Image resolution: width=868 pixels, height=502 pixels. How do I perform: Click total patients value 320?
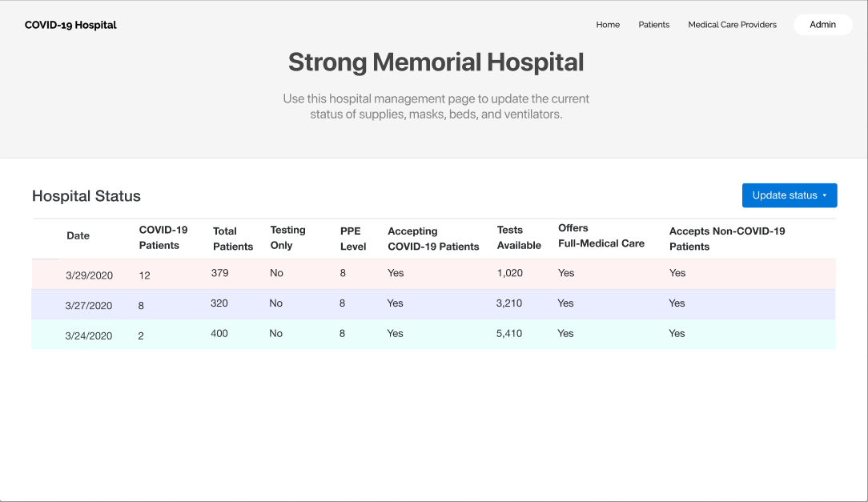point(219,303)
